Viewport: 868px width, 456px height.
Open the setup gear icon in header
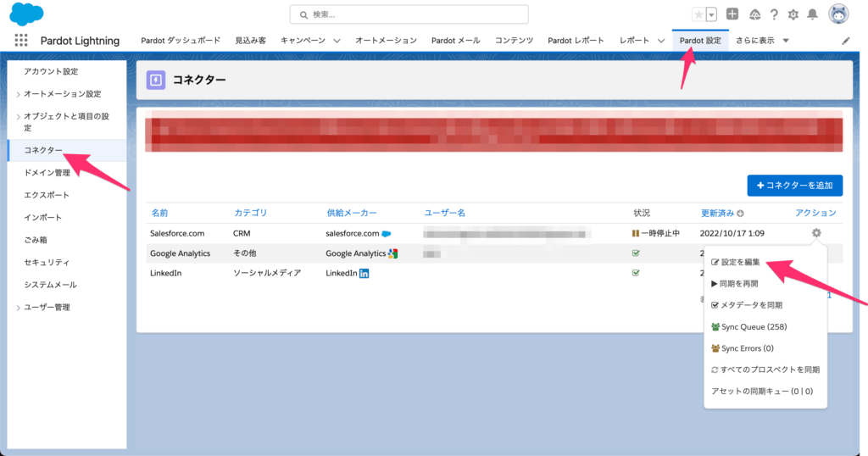click(x=793, y=15)
